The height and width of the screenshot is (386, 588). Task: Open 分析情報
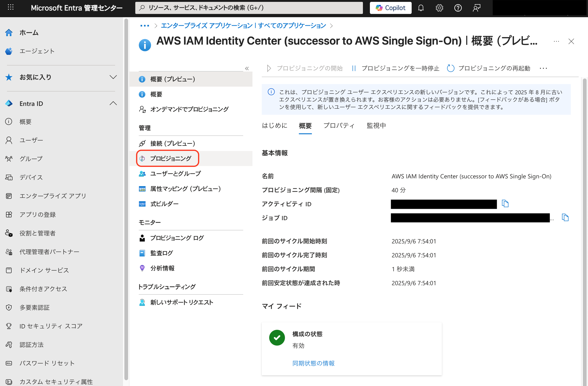(162, 268)
